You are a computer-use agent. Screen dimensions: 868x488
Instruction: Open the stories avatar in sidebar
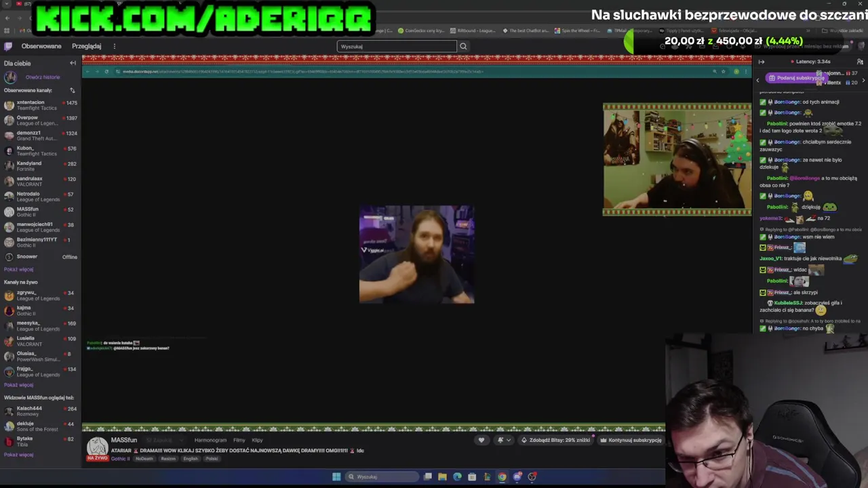point(10,77)
